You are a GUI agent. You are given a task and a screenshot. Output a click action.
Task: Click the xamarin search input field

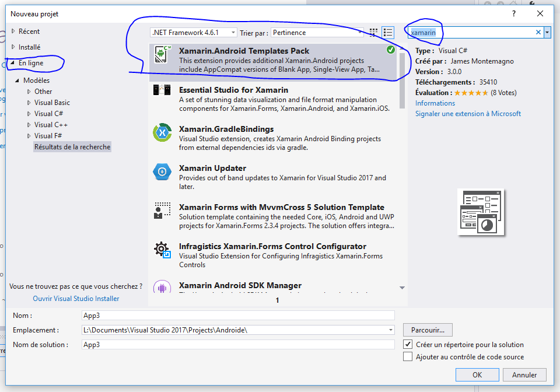click(471, 33)
